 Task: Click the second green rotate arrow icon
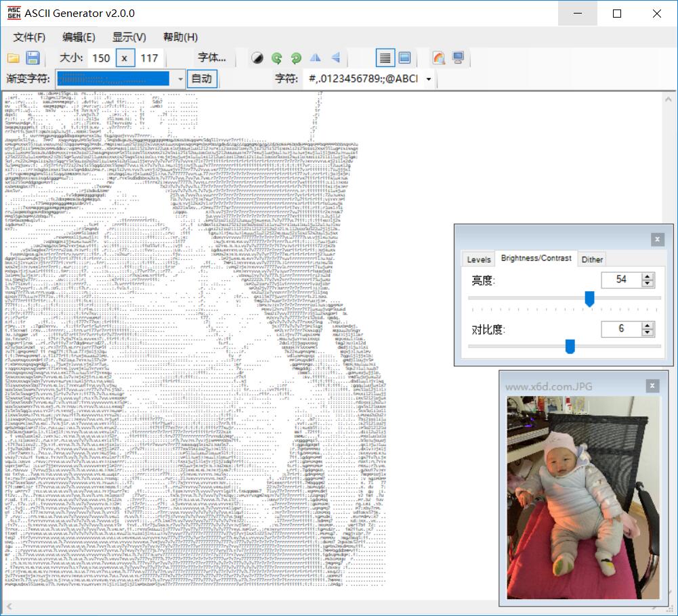296,58
